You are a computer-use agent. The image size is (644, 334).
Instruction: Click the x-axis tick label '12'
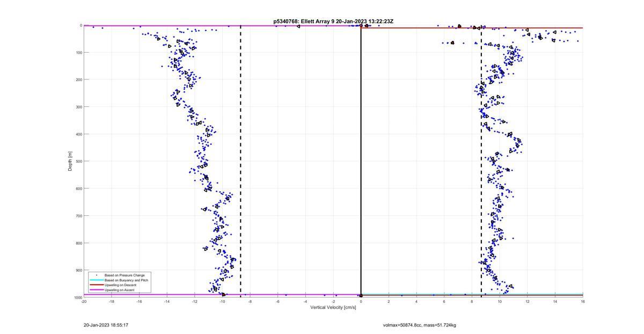tap(528, 301)
